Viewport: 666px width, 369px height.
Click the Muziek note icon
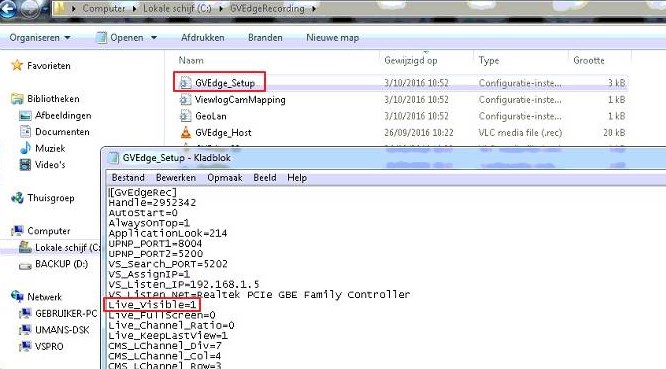(25, 148)
